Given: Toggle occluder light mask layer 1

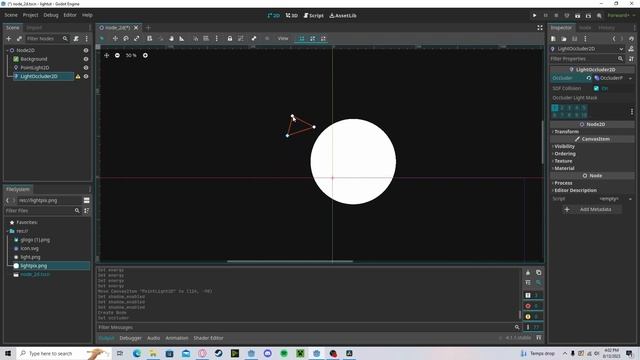Looking at the screenshot, I should pyautogui.click(x=555, y=108).
